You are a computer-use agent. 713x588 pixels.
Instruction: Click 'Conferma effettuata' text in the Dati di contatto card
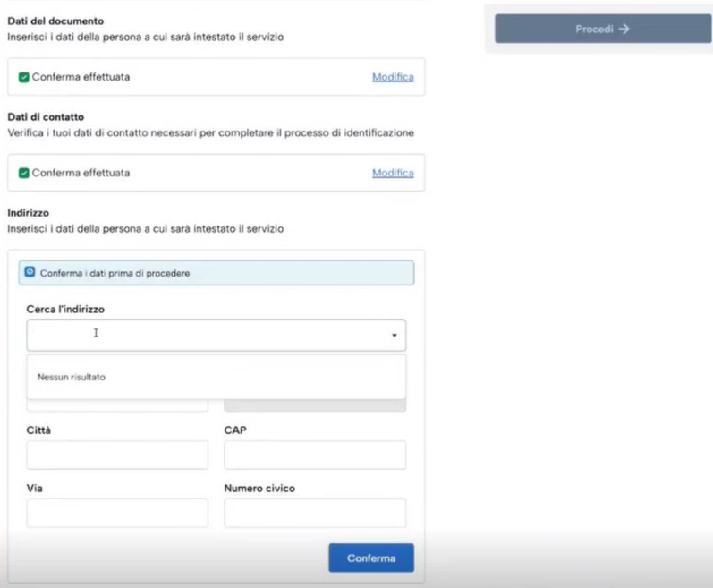(81, 173)
